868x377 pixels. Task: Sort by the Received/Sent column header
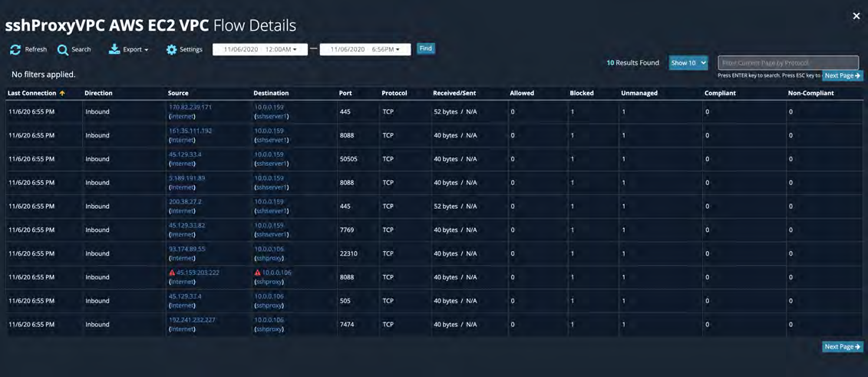pos(454,93)
